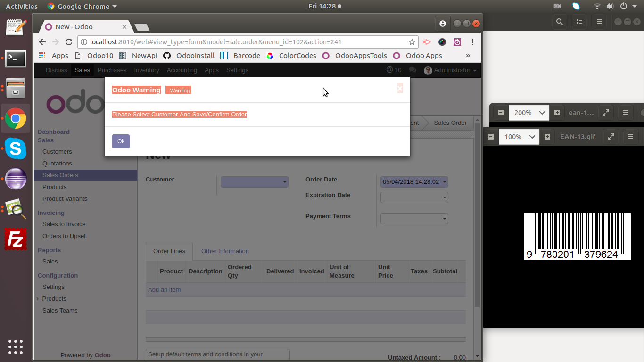Image resolution: width=644 pixels, height=362 pixels.
Task: Reload the Odoo page in Chrome
Action: pos(69,42)
